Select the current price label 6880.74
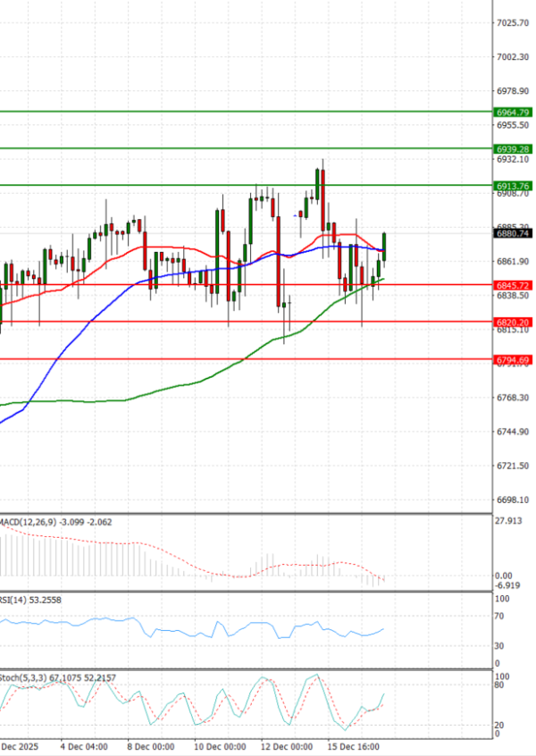 [x=512, y=233]
